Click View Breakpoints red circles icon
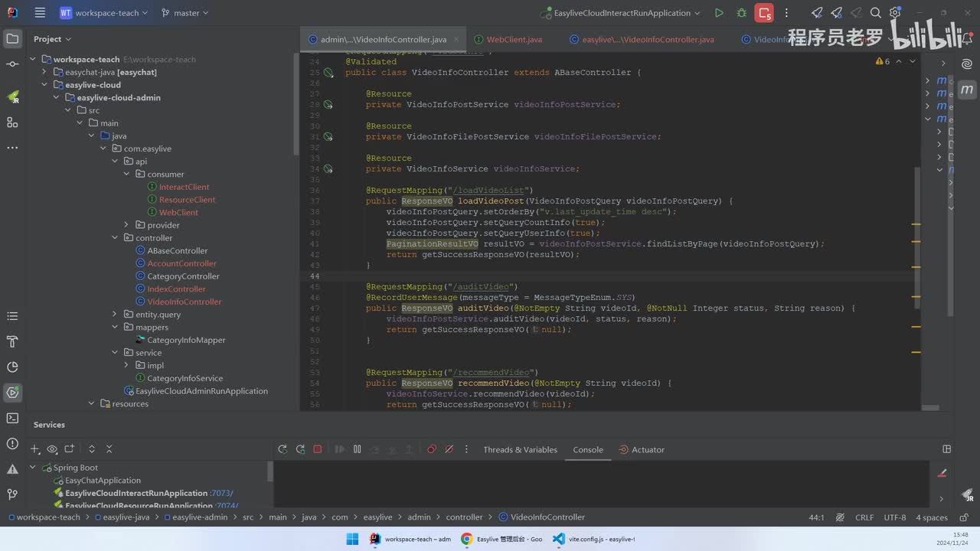Image resolution: width=980 pixels, height=551 pixels. click(x=432, y=449)
